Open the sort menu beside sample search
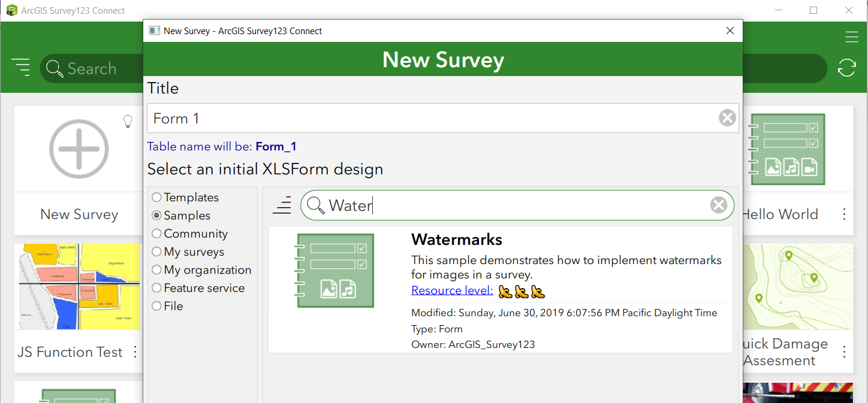 pos(282,205)
